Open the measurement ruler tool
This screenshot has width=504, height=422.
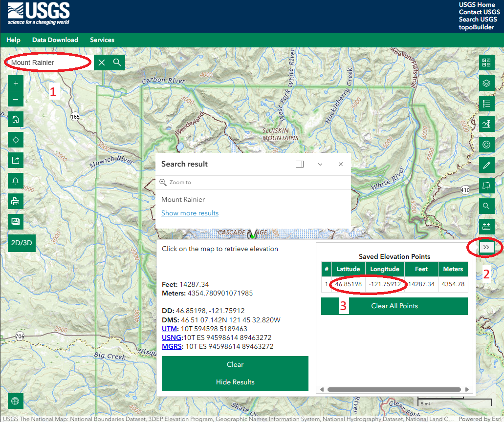(x=486, y=227)
